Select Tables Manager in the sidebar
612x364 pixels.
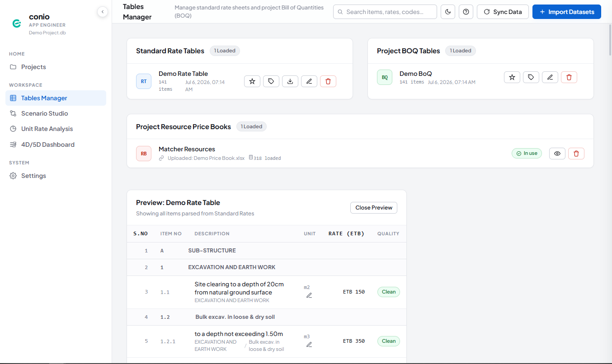click(56, 98)
